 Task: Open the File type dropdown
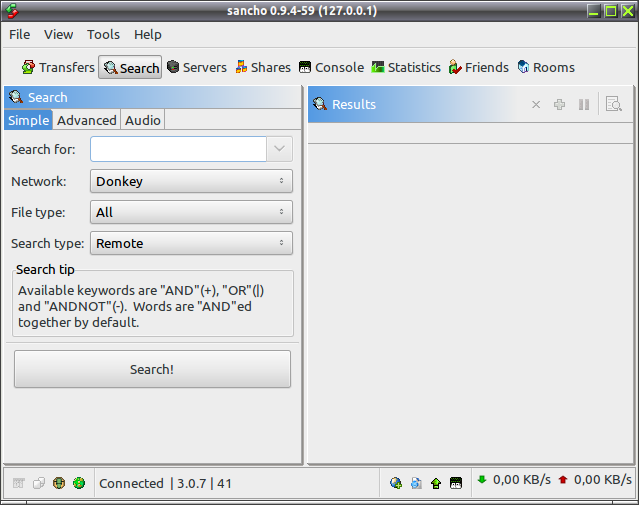pos(191,212)
